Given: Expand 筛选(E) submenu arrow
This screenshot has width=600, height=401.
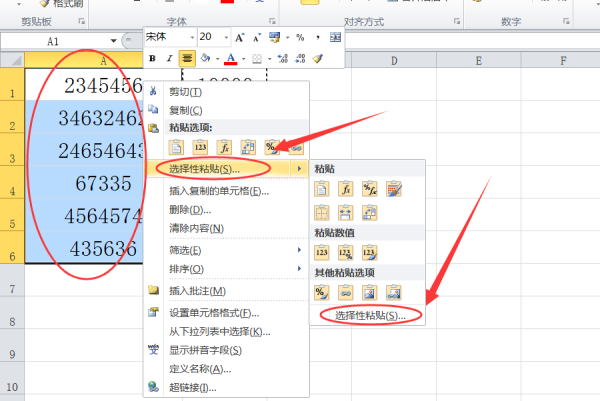Looking at the screenshot, I should tap(299, 250).
